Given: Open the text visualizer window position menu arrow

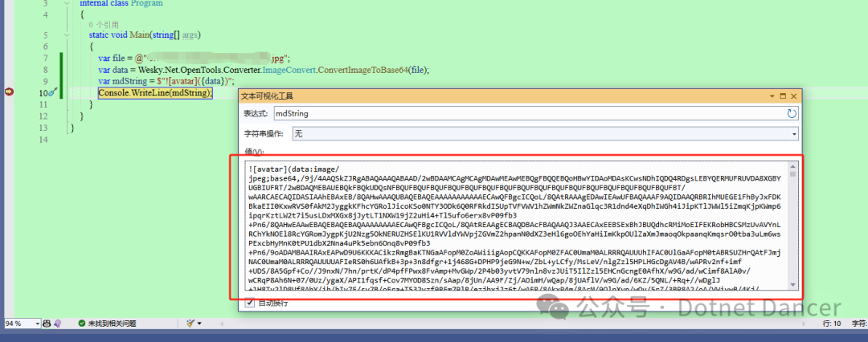Looking at the screenshot, I should coord(773,96).
